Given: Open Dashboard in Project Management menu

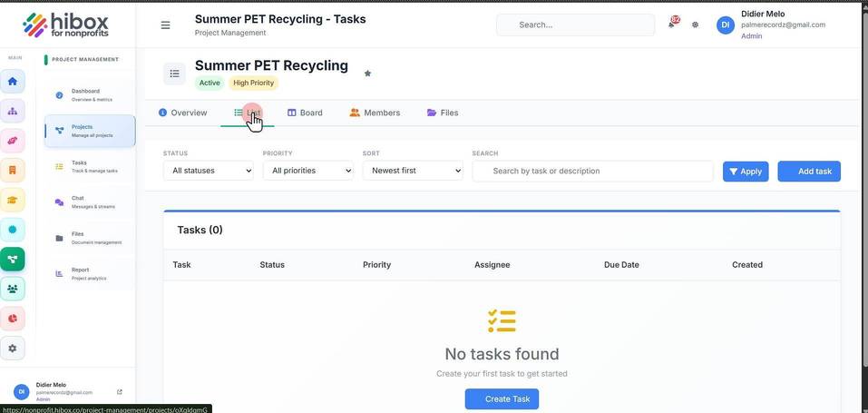Looking at the screenshot, I should click(x=90, y=95).
